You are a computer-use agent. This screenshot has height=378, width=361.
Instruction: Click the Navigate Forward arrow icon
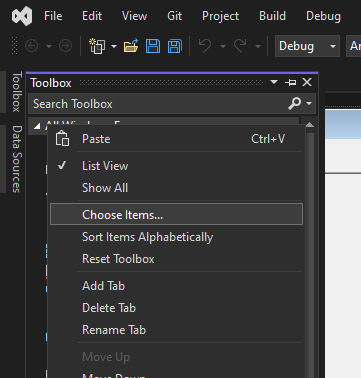pos(65,46)
